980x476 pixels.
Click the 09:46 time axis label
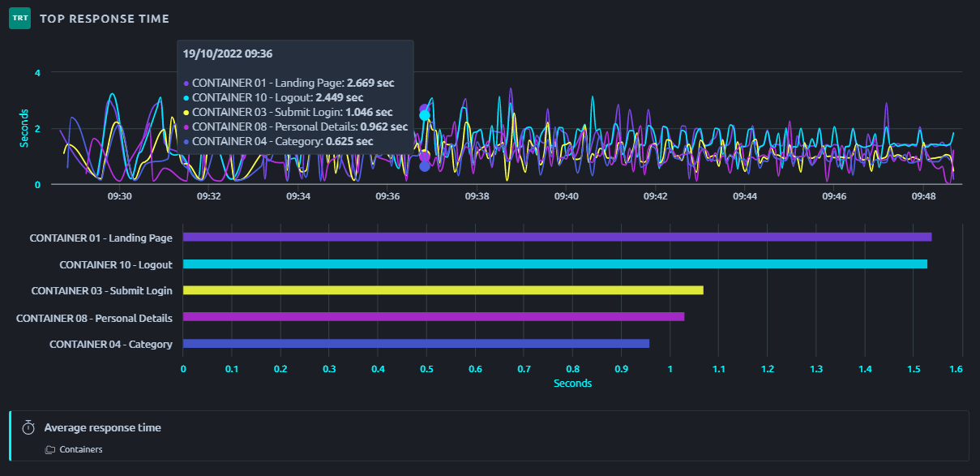pos(834,196)
